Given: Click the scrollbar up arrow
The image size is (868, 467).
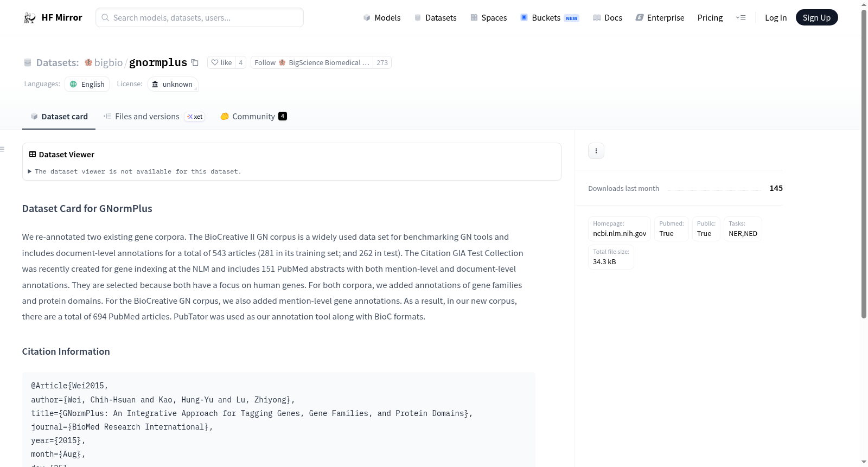Looking at the screenshot, I should pyautogui.click(x=864, y=4).
